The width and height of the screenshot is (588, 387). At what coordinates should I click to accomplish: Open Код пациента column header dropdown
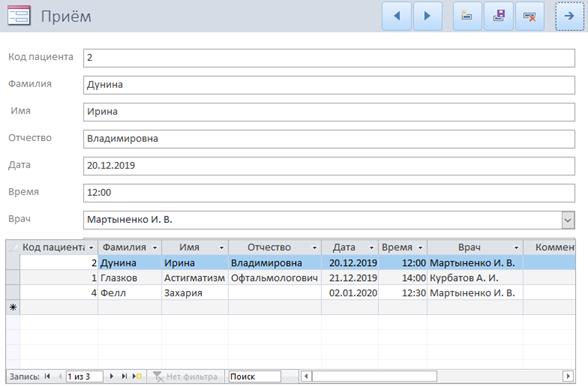click(91, 248)
